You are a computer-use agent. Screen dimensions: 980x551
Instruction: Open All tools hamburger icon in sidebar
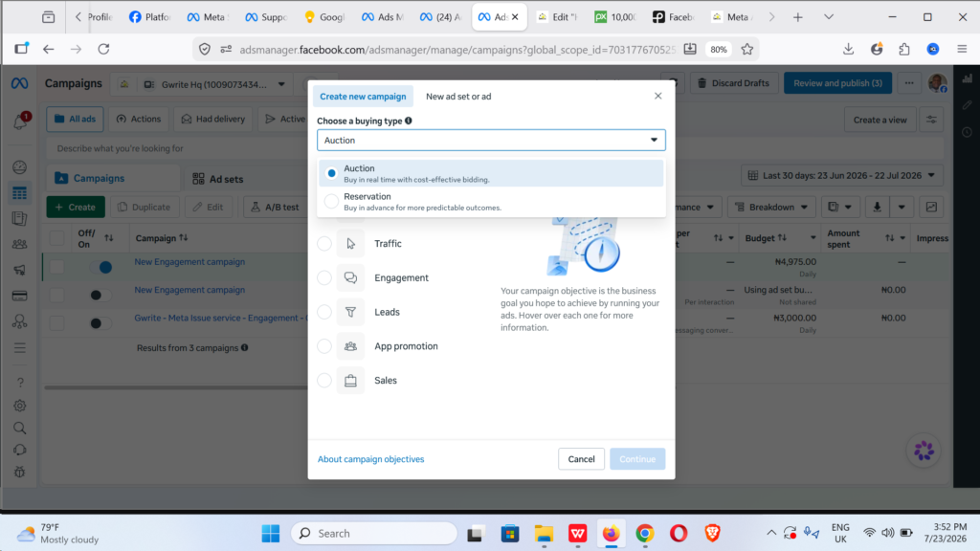20,348
